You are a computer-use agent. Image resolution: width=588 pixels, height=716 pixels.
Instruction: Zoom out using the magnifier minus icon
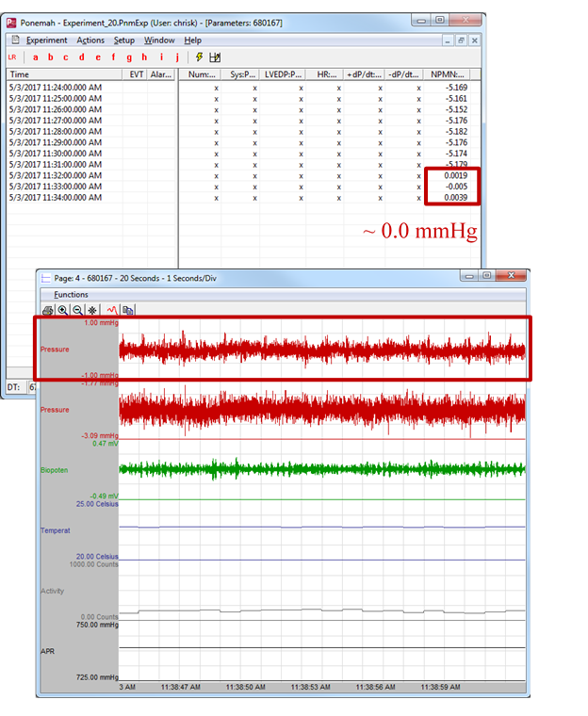tap(77, 311)
